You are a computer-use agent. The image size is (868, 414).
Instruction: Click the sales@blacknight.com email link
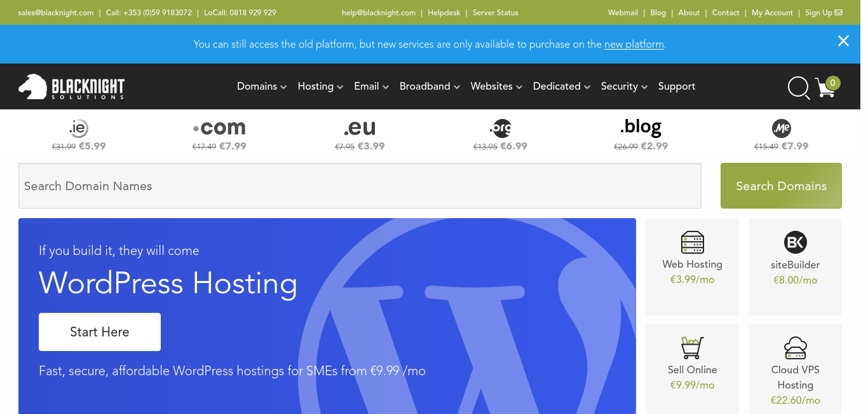[56, 13]
